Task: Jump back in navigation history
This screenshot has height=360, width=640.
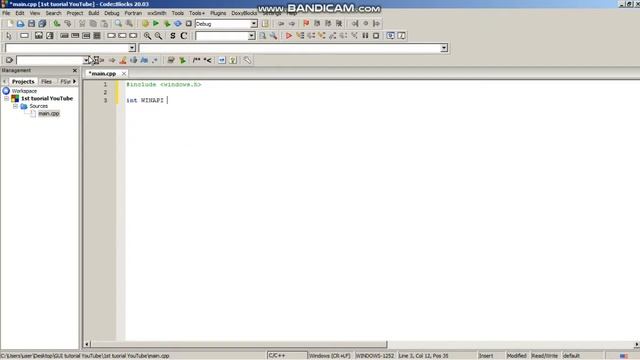Action: pos(281,24)
